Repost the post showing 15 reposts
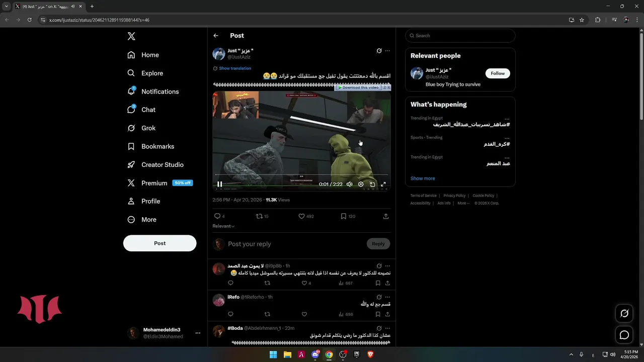Viewport: 644px width, 362px height. click(x=260, y=216)
